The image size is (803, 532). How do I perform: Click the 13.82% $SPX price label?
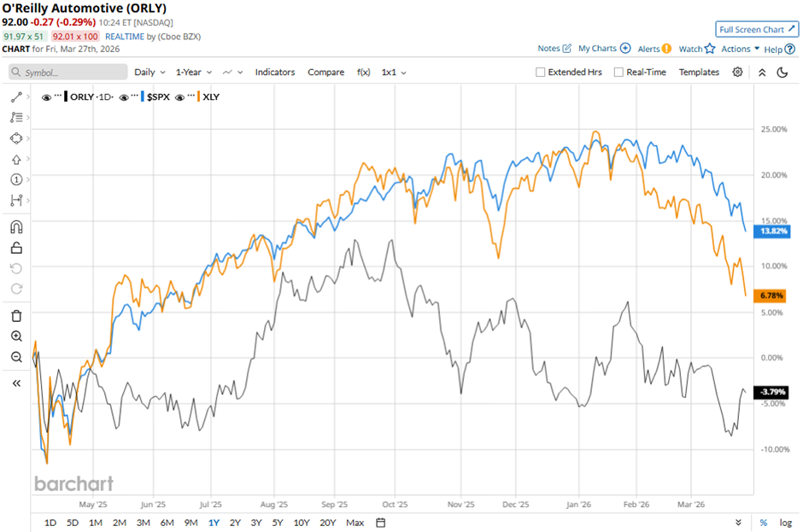pyautogui.click(x=772, y=231)
